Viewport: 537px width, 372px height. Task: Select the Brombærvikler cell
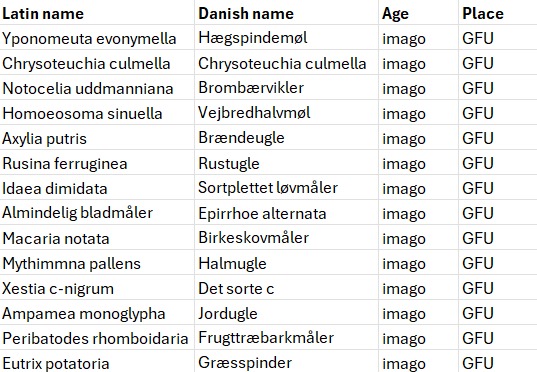point(286,87)
